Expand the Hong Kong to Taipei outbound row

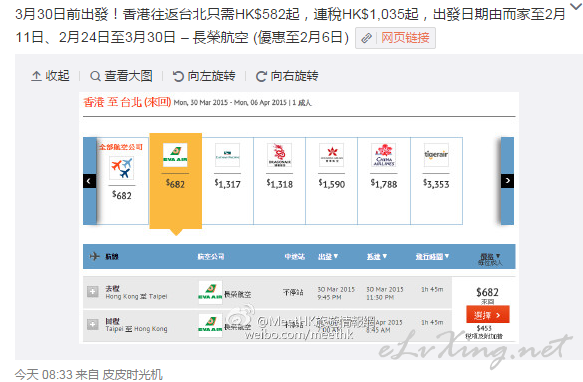click(x=93, y=292)
